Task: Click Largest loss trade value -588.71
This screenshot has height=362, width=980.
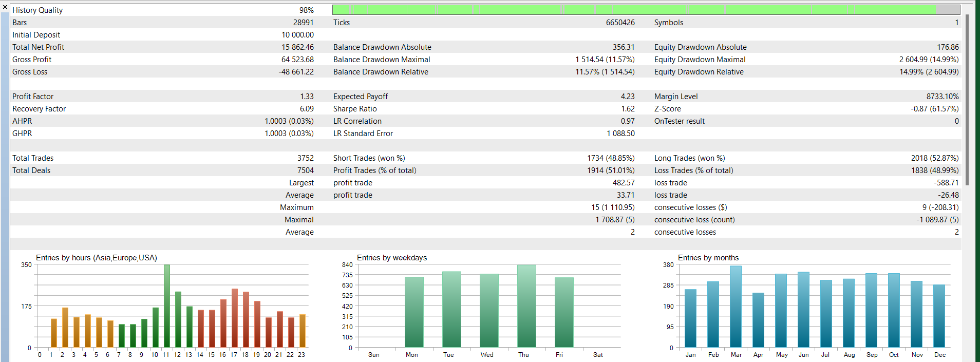Action: 946,183
